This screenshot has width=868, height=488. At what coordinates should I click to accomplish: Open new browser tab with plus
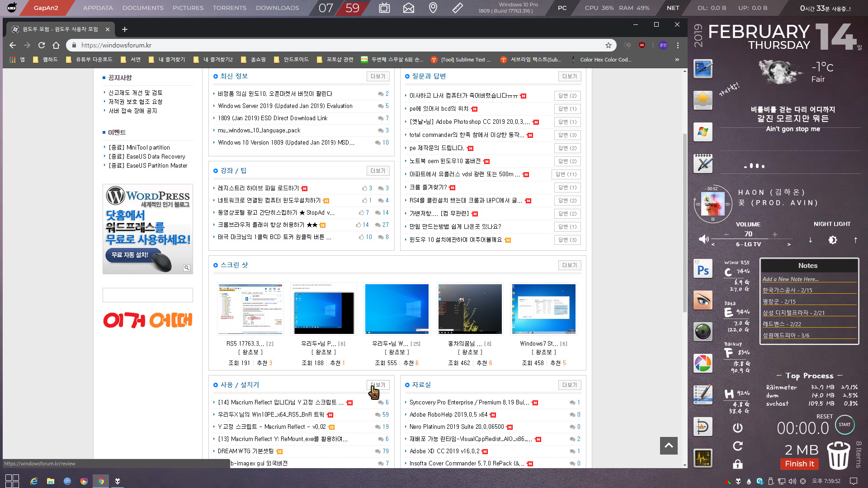tap(125, 29)
